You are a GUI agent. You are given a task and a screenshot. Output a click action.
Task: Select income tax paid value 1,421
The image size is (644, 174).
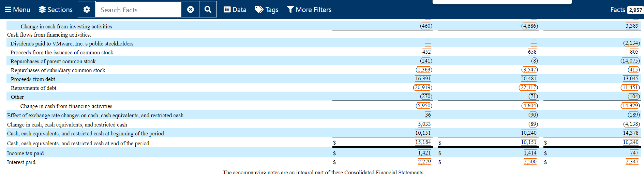click(x=424, y=152)
